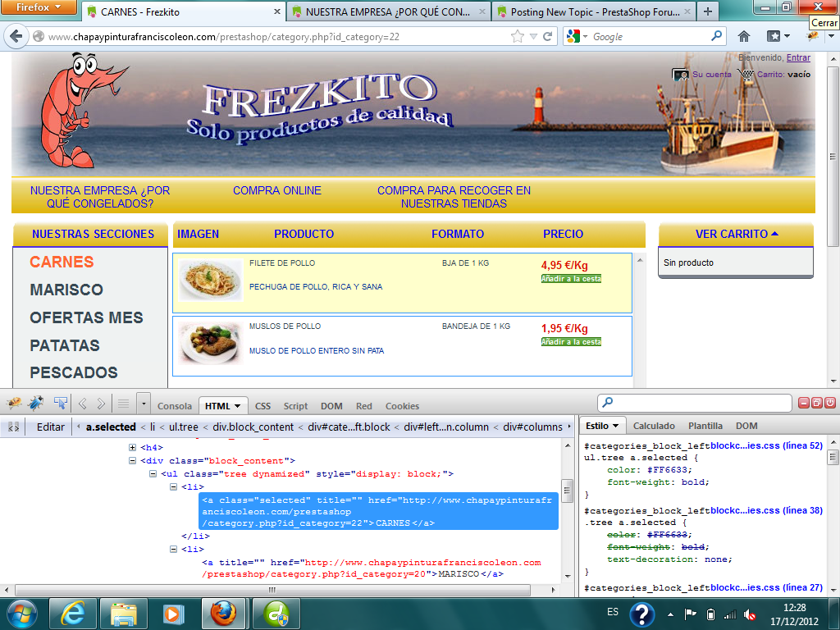The width and height of the screenshot is (840, 630).
Task: Open the Windows Start orb
Action: (x=22, y=614)
